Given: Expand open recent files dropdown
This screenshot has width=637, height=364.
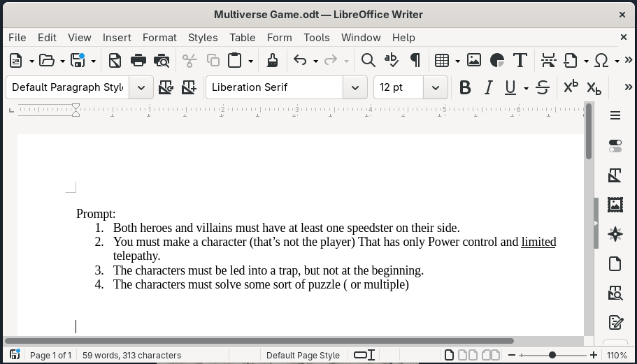Looking at the screenshot, I should pyautogui.click(x=62, y=61).
